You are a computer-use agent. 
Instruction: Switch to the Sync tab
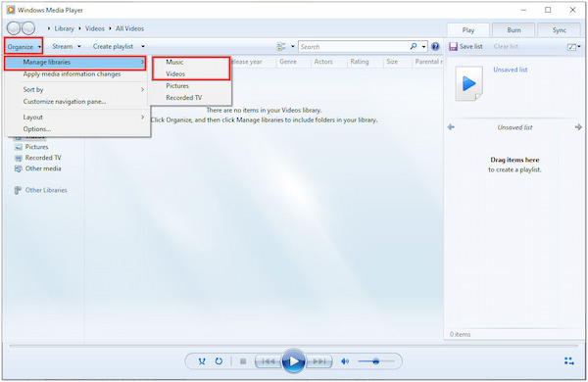[560, 30]
